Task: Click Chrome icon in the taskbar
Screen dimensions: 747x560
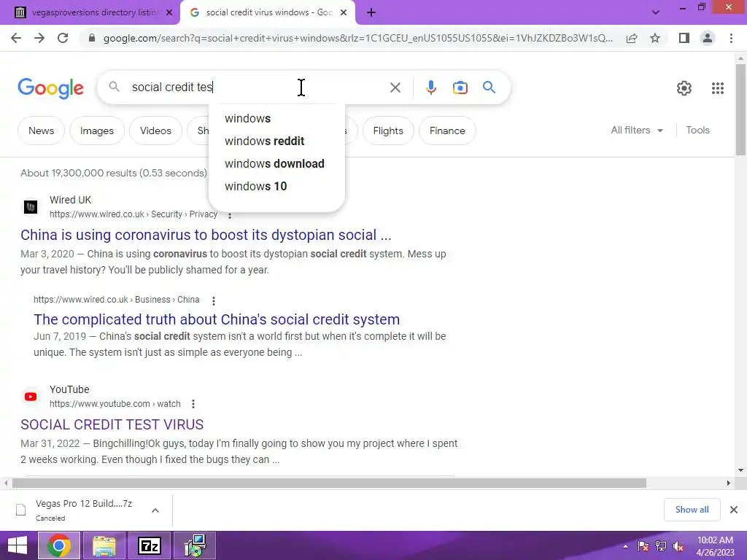Action: pyautogui.click(x=58, y=545)
